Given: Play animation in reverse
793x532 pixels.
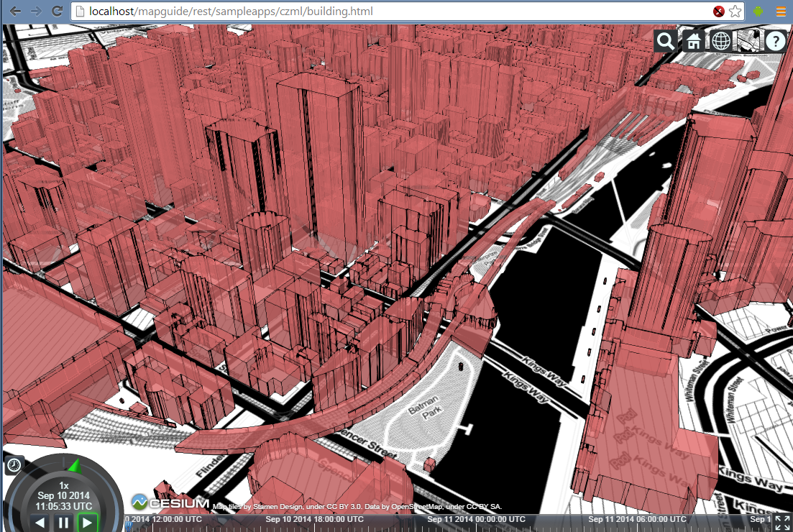Looking at the screenshot, I should [x=40, y=523].
